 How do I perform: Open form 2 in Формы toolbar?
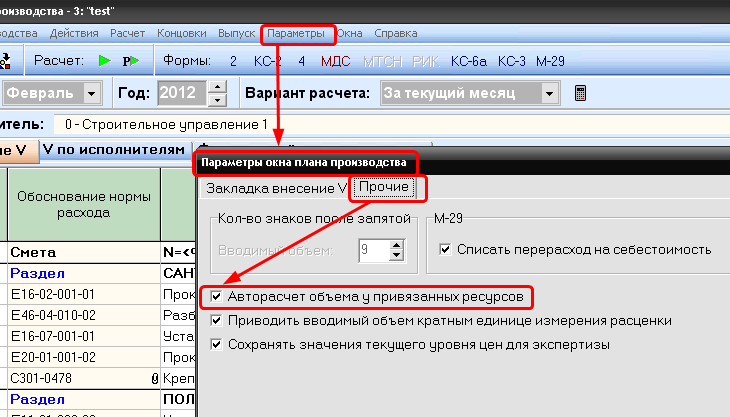click(233, 61)
